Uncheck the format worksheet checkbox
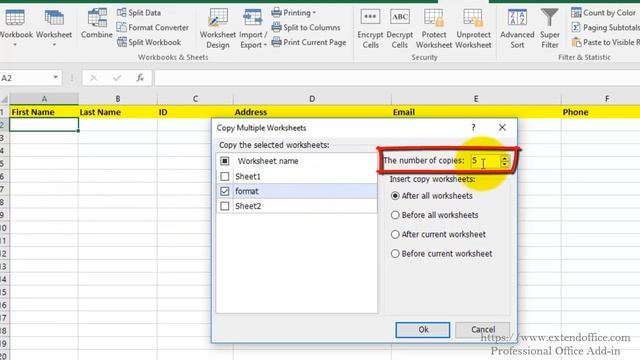This screenshot has height=360, width=640. 224,191
